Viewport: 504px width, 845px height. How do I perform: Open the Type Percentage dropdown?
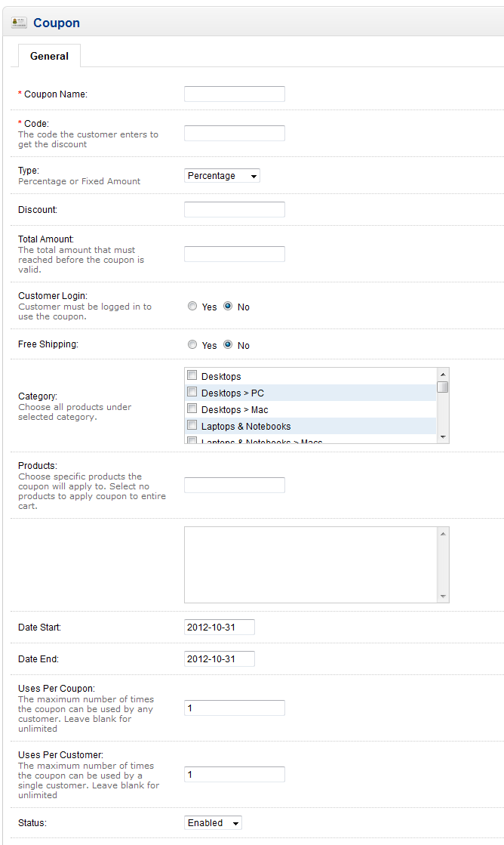222,176
